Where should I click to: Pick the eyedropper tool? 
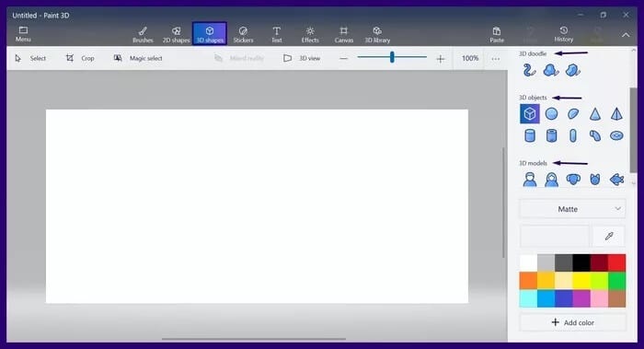[x=609, y=236]
